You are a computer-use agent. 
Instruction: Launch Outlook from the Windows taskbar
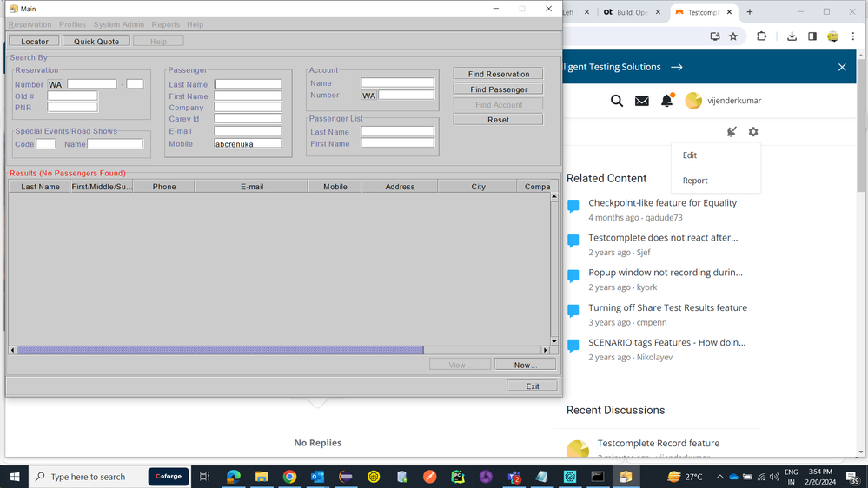point(317,477)
